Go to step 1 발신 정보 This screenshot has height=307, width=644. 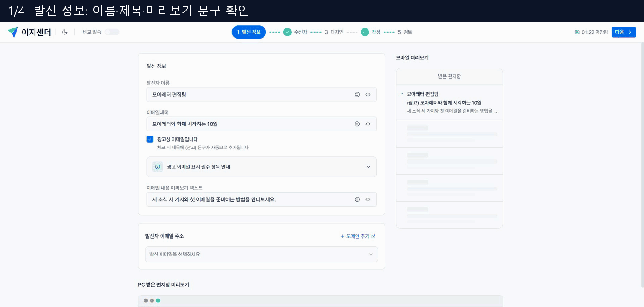249,32
